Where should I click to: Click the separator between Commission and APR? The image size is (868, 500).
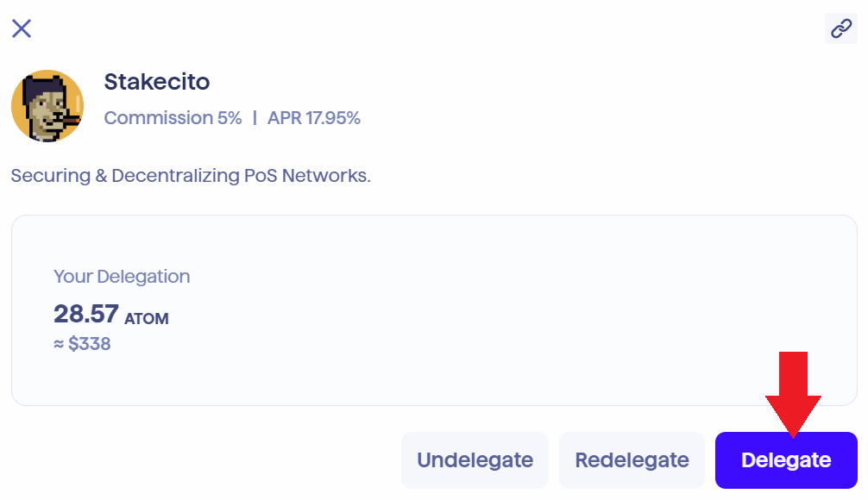(255, 118)
